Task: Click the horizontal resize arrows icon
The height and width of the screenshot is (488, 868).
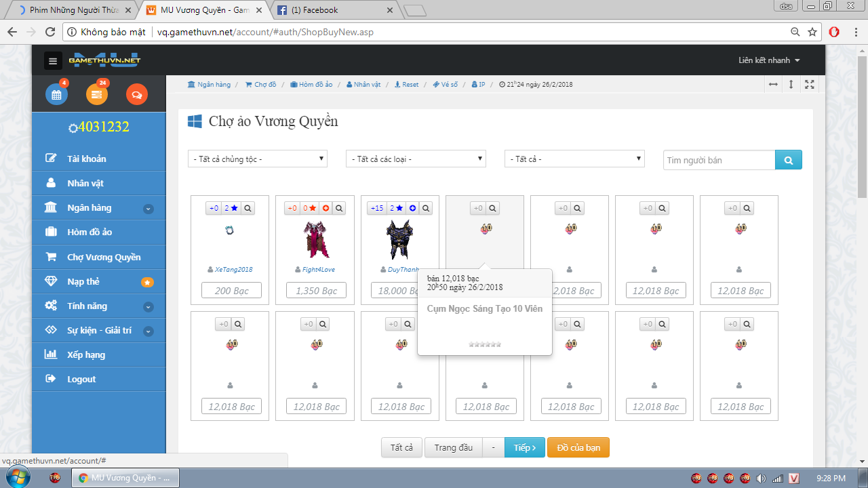Action: pyautogui.click(x=773, y=85)
